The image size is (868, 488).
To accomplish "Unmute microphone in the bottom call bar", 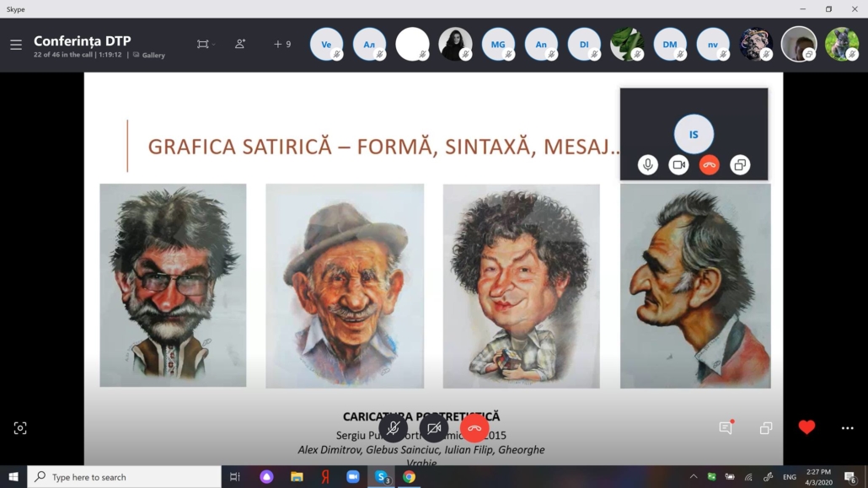I will coord(393,428).
